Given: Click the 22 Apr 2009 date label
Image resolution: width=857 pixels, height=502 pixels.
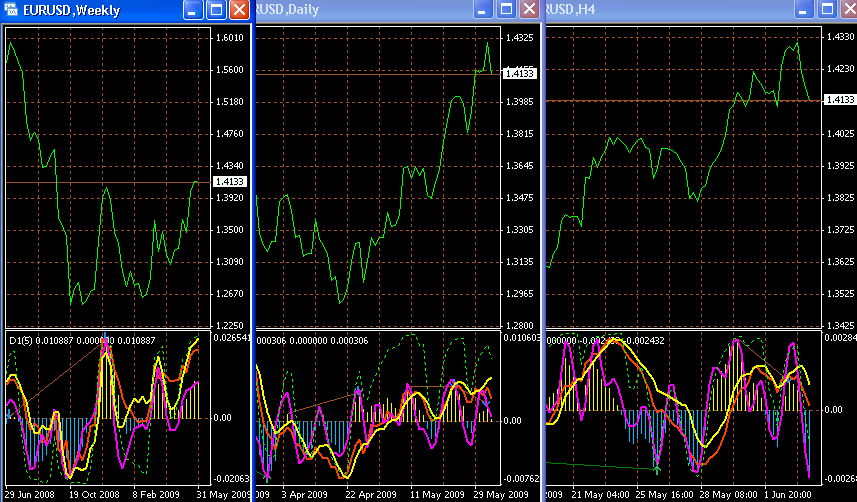Looking at the screenshot, I should [x=371, y=494].
